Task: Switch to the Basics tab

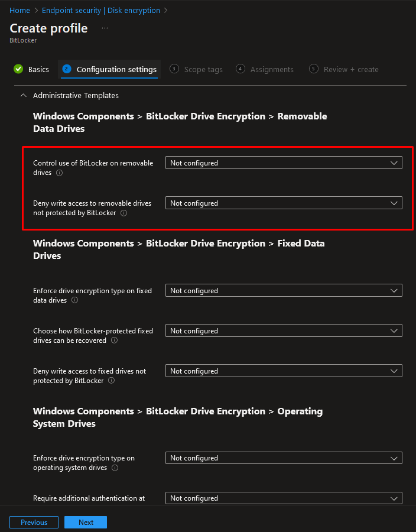Action: click(32, 69)
